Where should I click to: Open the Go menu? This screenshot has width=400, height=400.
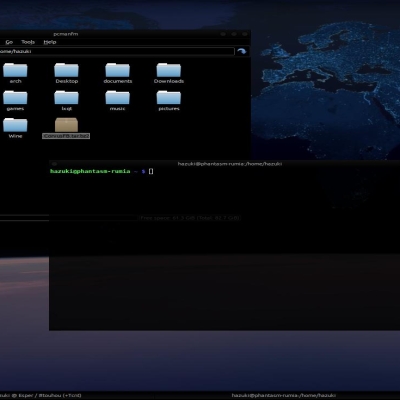9,42
